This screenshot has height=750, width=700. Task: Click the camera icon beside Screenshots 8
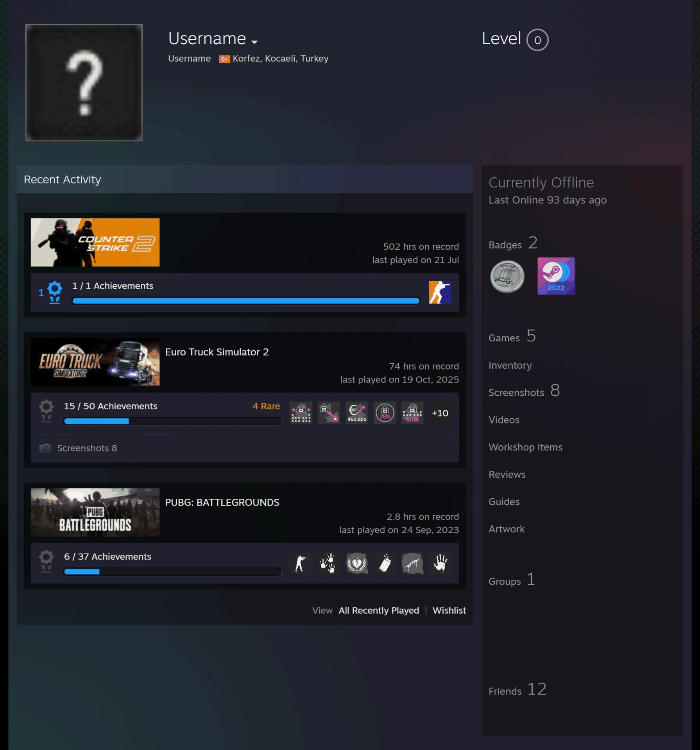click(45, 448)
